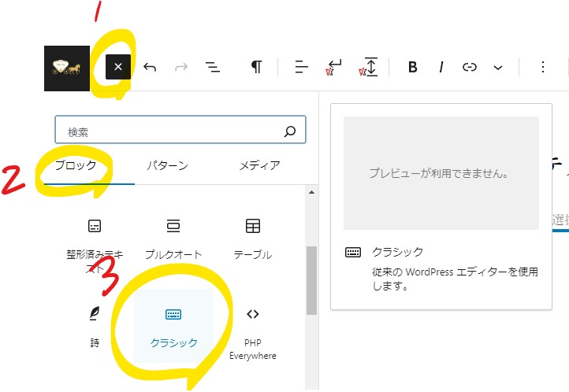The image size is (569, 392).
Task: Insert the 整形済みテキスト block
Action: click(95, 244)
